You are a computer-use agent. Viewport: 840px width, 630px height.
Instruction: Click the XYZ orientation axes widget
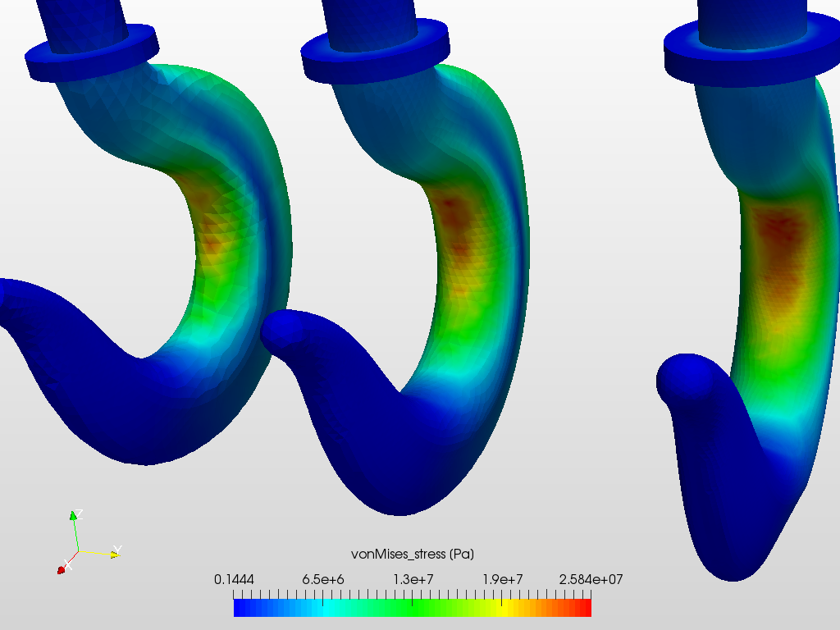89,541
